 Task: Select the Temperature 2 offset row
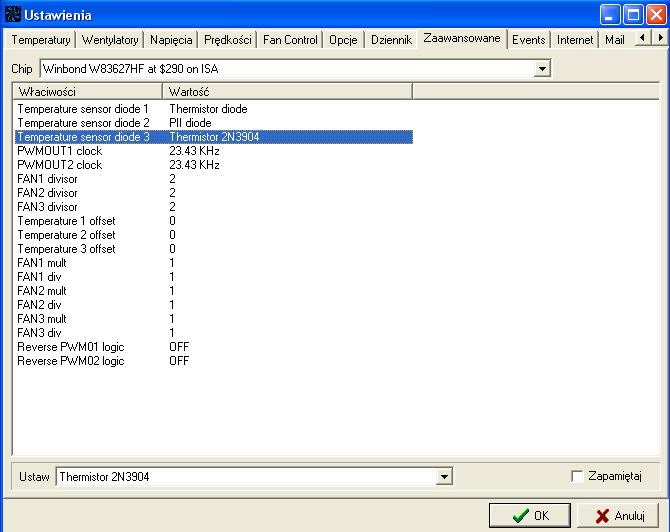[x=214, y=235]
